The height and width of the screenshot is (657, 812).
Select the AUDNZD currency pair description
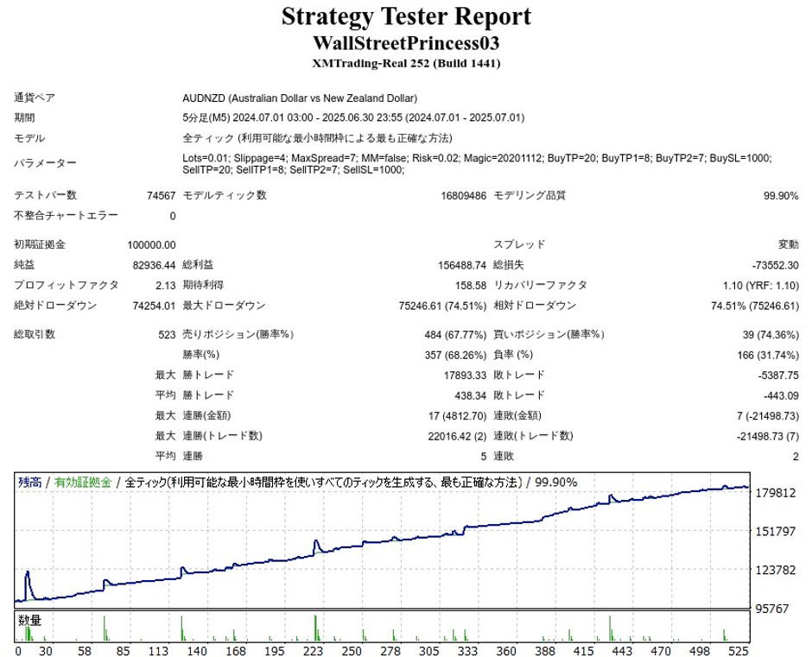(300, 98)
